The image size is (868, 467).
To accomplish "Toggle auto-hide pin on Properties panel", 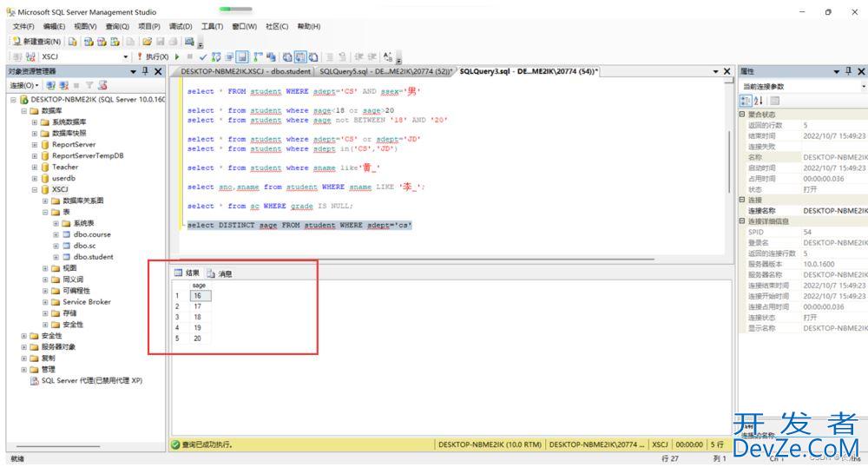I will (x=849, y=71).
